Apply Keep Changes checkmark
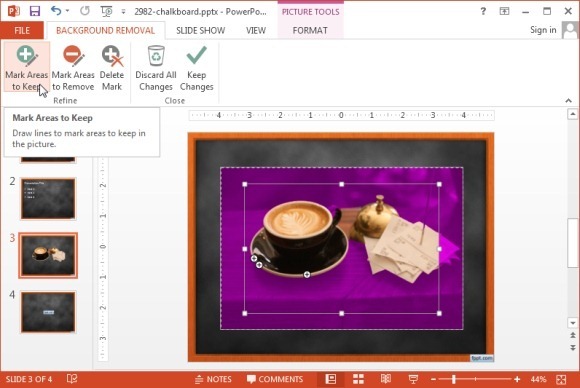Viewport: 580px width, 388px height. tap(196, 68)
